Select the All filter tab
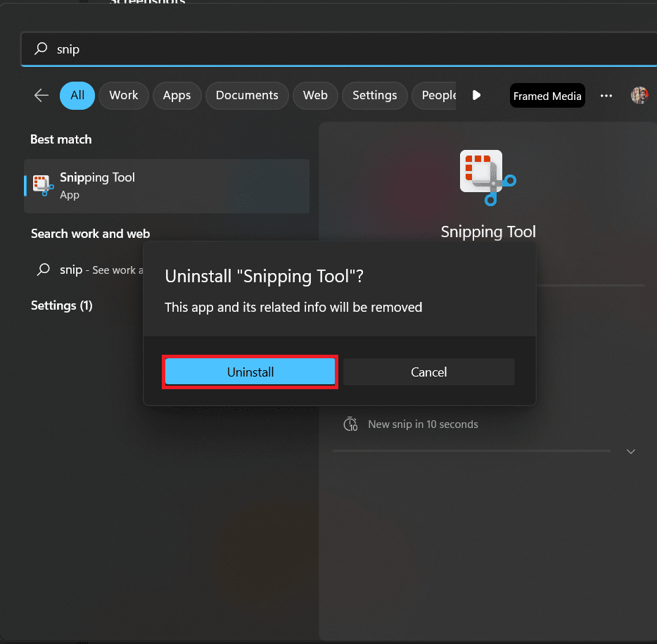The width and height of the screenshot is (657, 644). [x=77, y=96]
